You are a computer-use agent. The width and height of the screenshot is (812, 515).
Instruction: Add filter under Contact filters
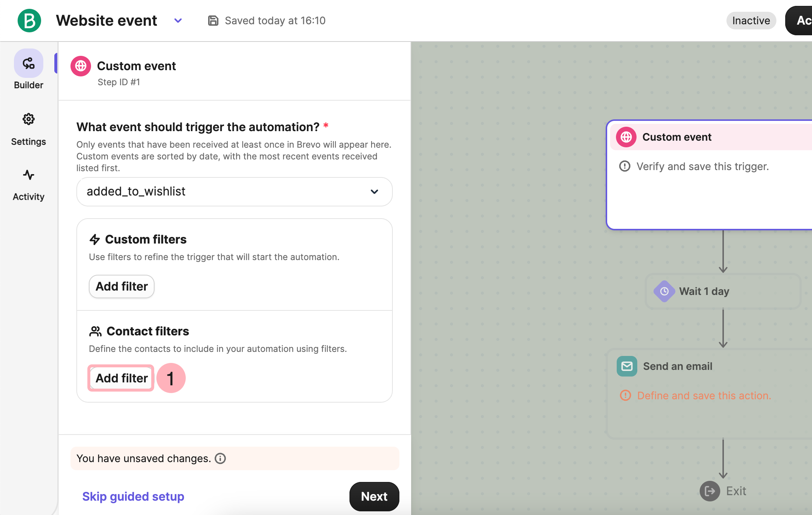[122, 378]
